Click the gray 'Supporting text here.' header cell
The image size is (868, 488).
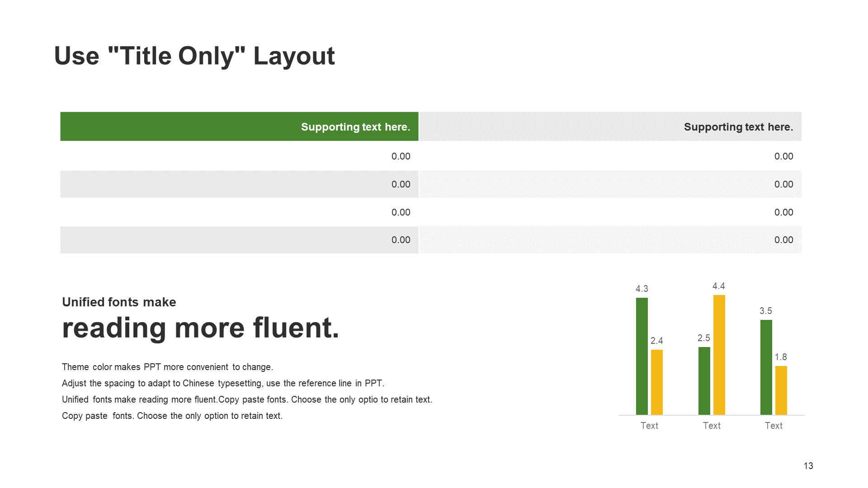(610, 127)
